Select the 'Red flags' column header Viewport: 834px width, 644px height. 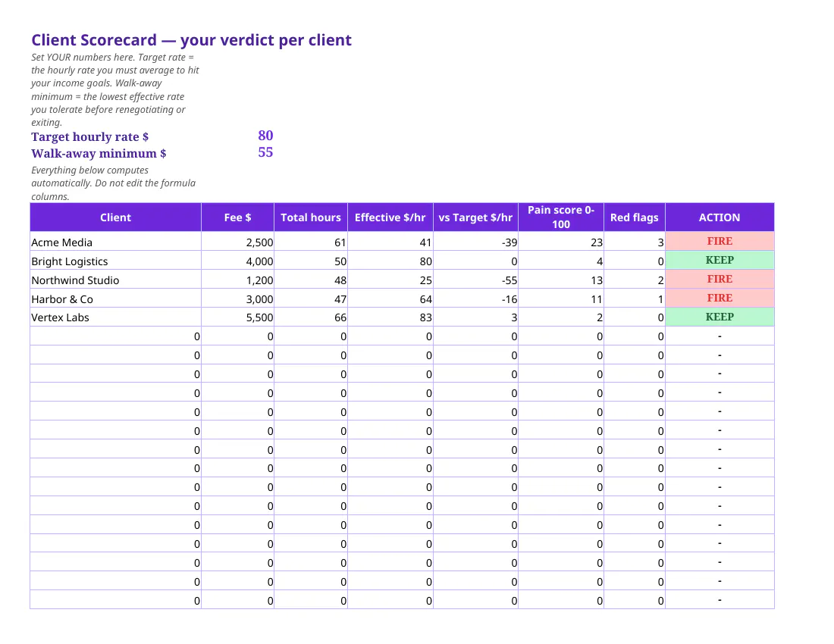coord(635,217)
